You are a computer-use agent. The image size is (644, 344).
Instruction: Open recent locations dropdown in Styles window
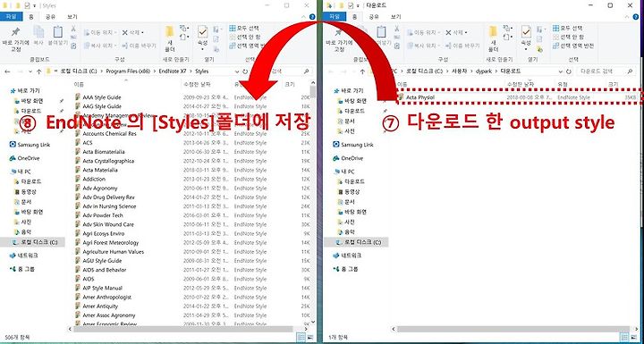[30, 71]
